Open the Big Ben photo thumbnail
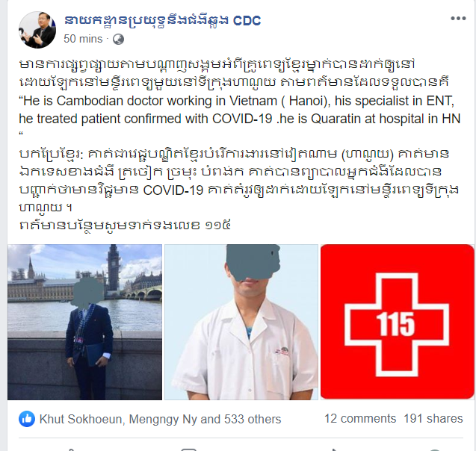Screen dimensions: 476x451 click(x=84, y=322)
